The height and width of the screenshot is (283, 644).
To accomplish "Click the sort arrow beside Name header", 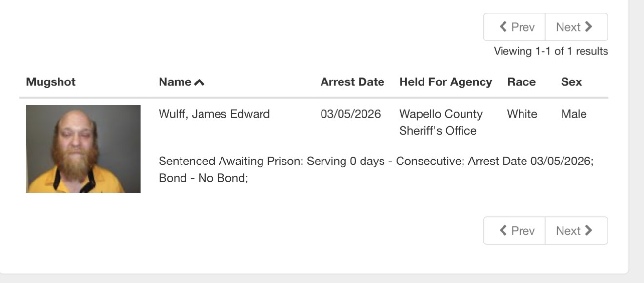I will pyautogui.click(x=199, y=82).
